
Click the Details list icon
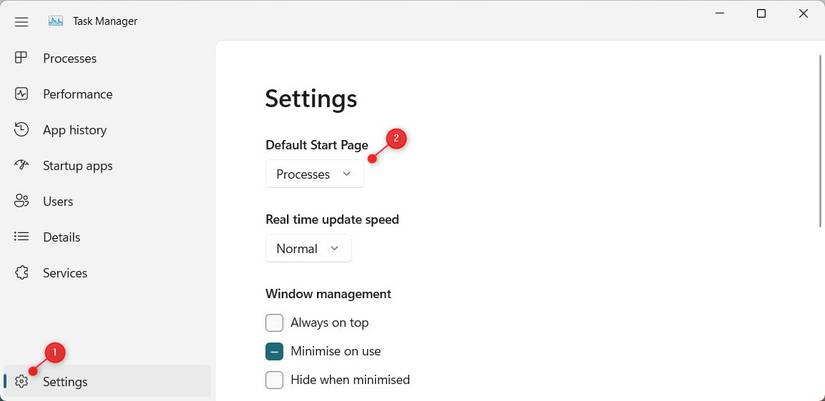(21, 237)
